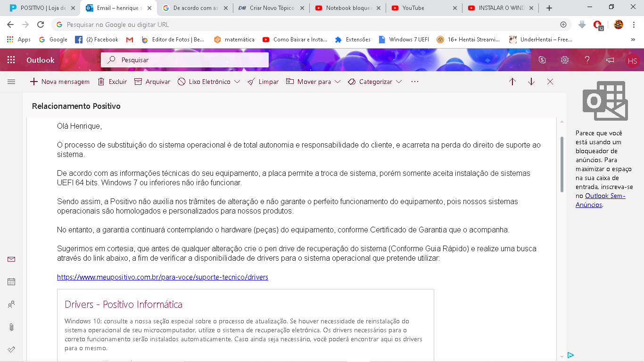Click Chrome back arrow
This screenshot has width=644, height=362.
[10, 25]
